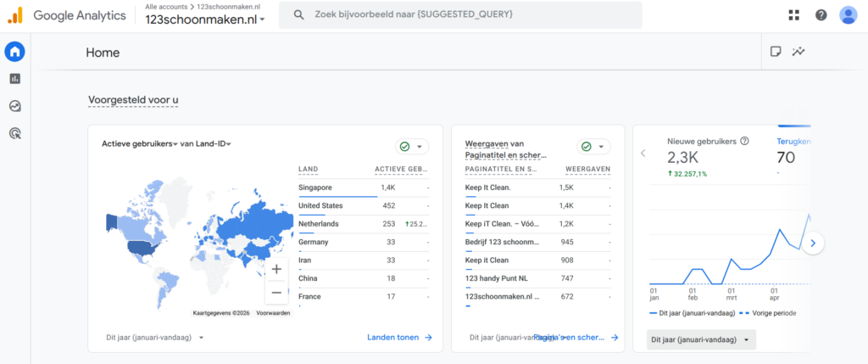The width and height of the screenshot is (868, 364).
Task: Click the Voorwaarden map link
Action: [x=273, y=313]
